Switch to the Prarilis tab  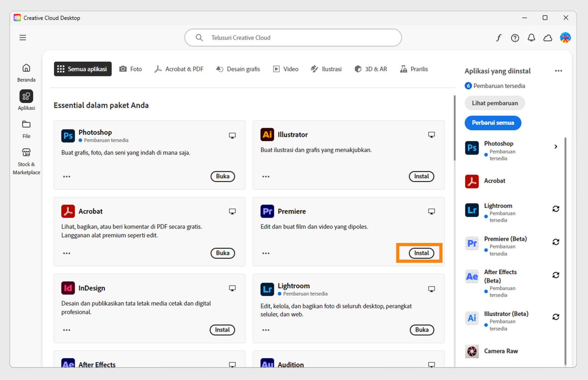(x=414, y=69)
